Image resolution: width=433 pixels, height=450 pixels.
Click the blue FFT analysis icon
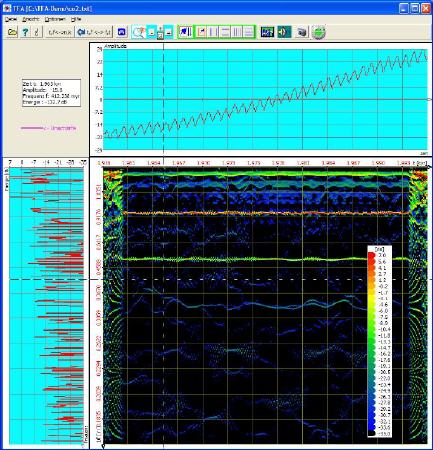267,32
